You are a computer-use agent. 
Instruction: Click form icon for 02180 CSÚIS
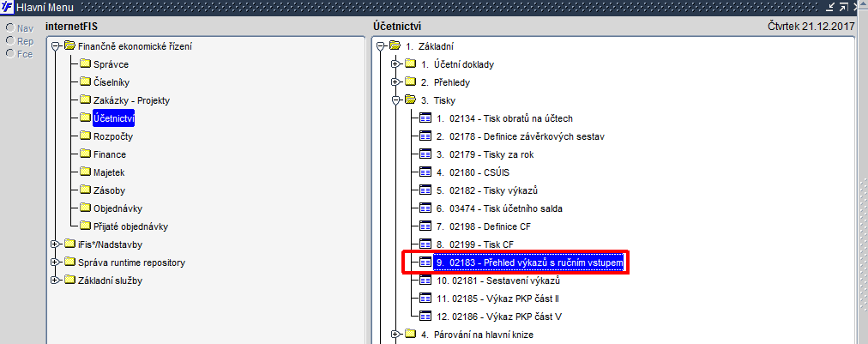pyautogui.click(x=425, y=172)
